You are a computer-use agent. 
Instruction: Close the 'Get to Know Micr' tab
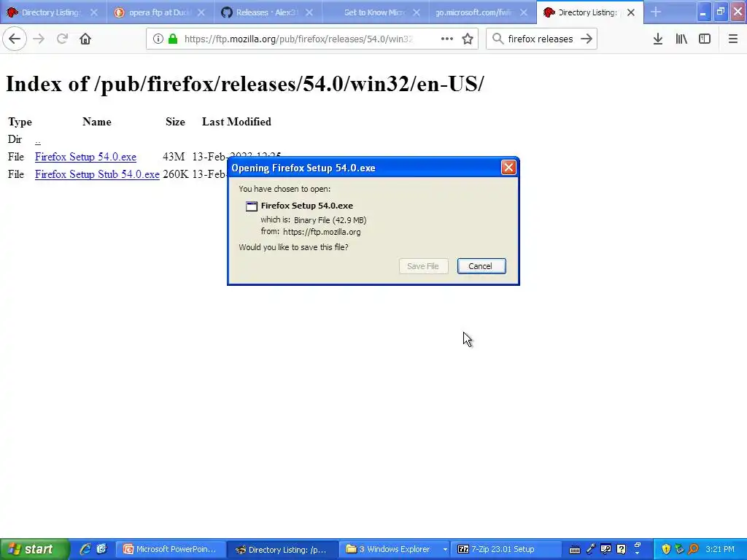coord(417,12)
